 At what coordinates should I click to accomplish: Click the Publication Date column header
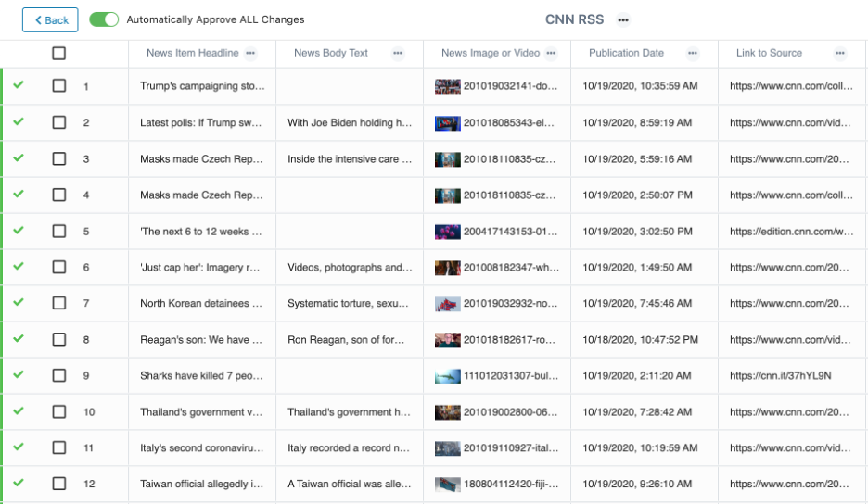point(626,53)
